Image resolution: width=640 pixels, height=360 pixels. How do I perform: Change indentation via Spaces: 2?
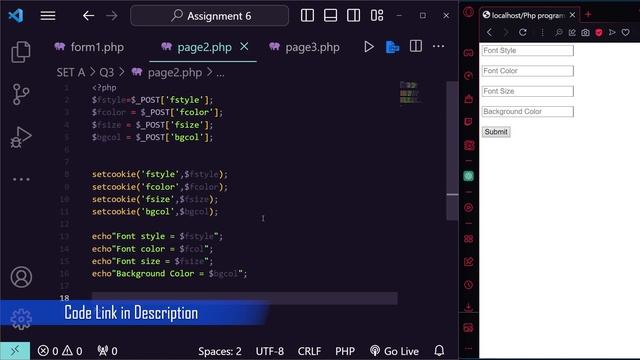point(220,351)
